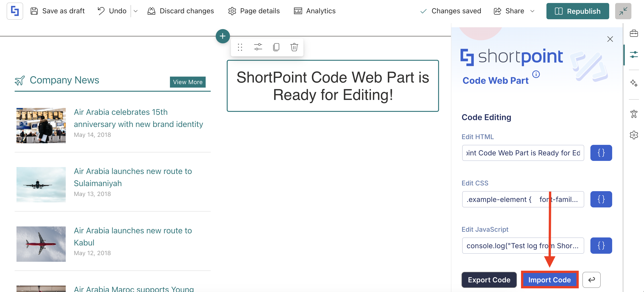Click the drag handle dots icon

pos(240,47)
